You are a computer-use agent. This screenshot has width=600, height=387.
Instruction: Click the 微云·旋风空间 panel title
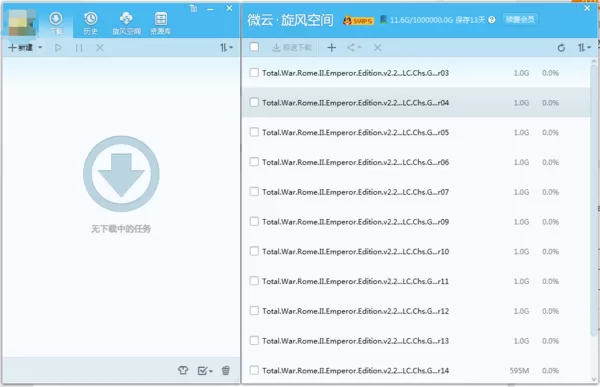click(290, 20)
